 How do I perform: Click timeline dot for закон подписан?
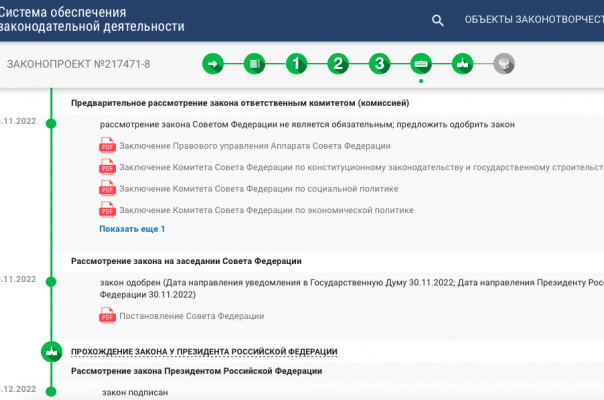(51, 392)
